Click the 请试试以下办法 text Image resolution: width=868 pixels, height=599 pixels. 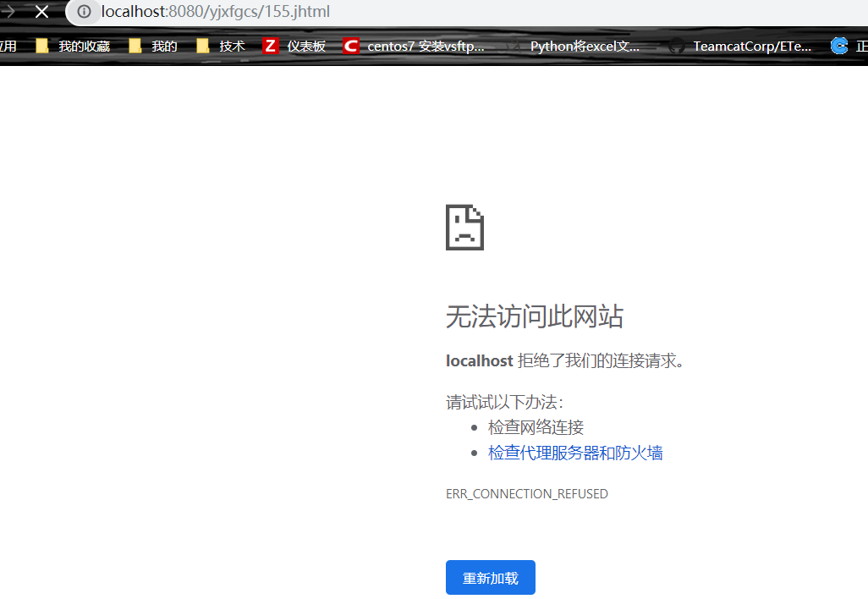coord(504,402)
